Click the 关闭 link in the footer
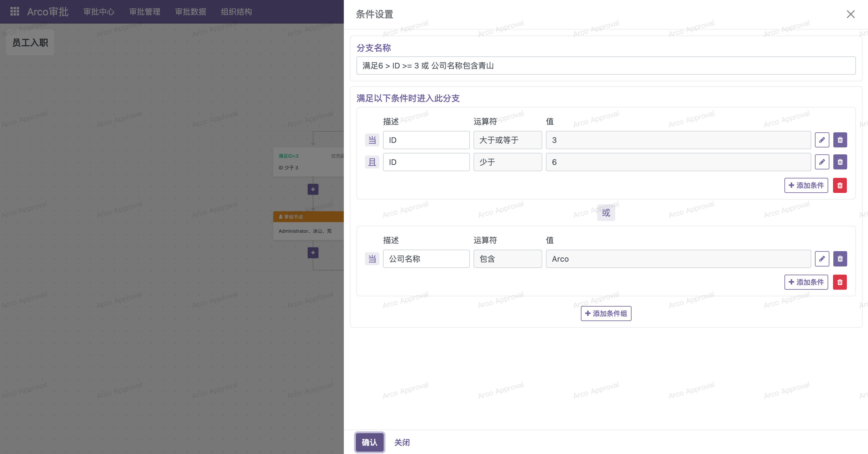The image size is (868, 454). 402,442
